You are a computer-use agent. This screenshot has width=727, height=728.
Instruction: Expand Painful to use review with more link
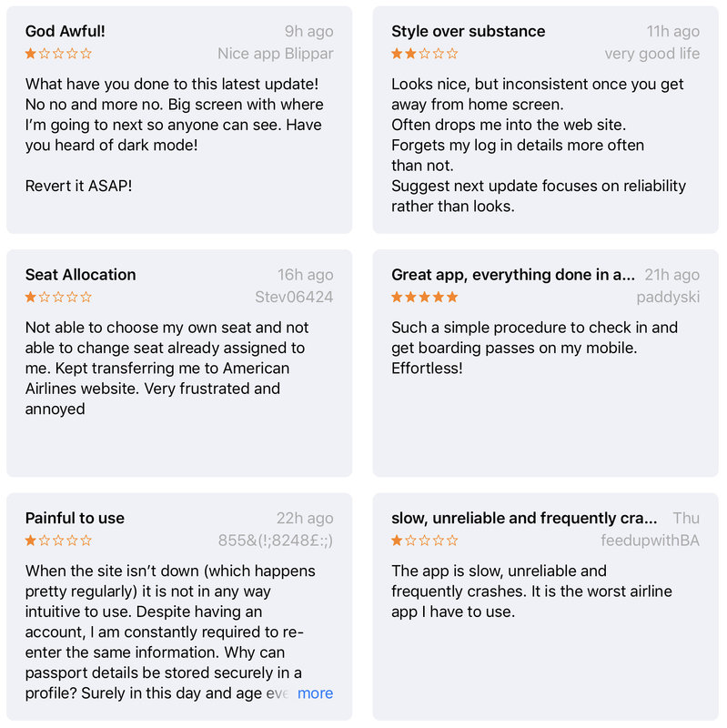(x=315, y=693)
